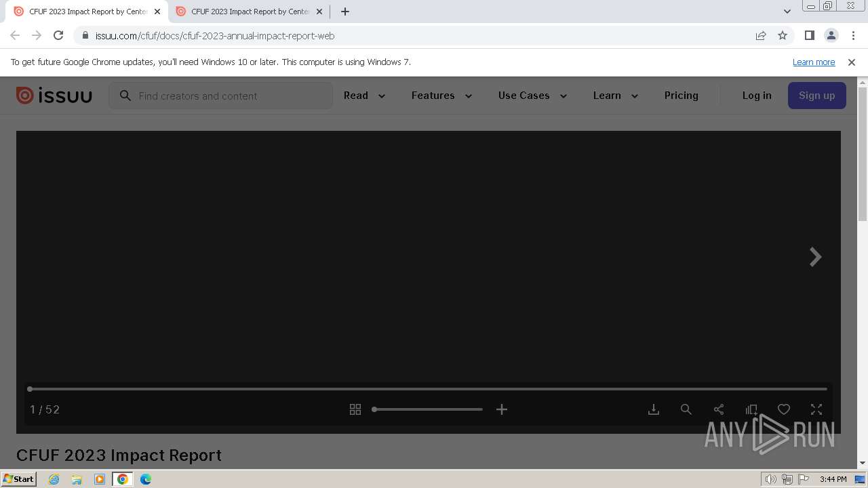This screenshot has height=488, width=868.
Task: Focus the Find creators and content field
Action: tap(221, 96)
